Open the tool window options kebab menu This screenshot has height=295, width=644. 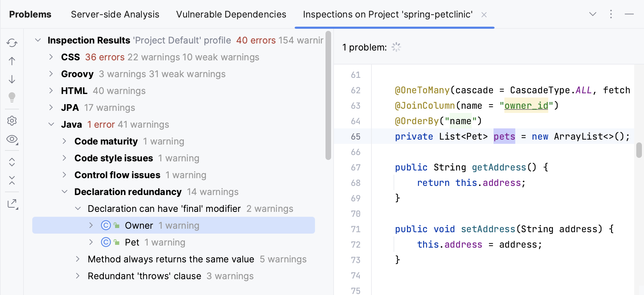tap(611, 14)
